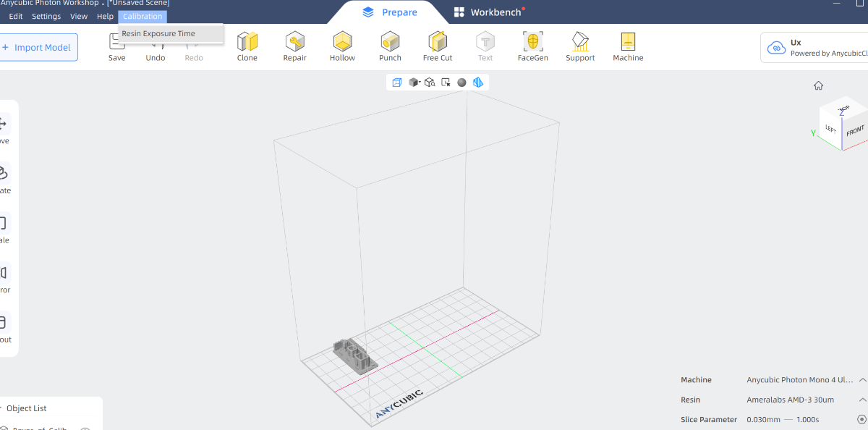The width and height of the screenshot is (868, 430).
Task: Open the Support tool
Action: 580,47
